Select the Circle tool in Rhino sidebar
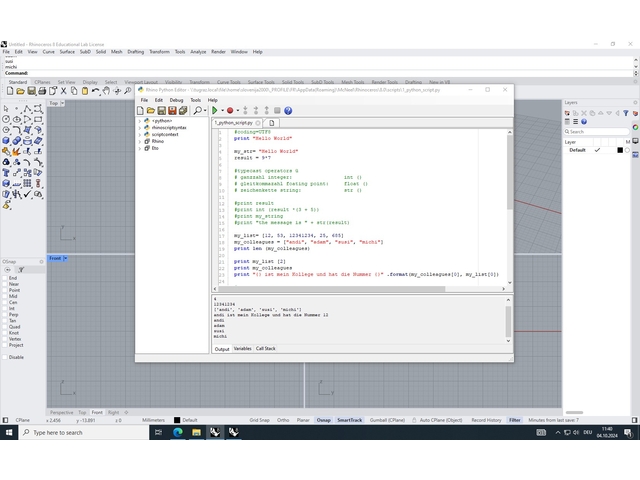 point(6,119)
